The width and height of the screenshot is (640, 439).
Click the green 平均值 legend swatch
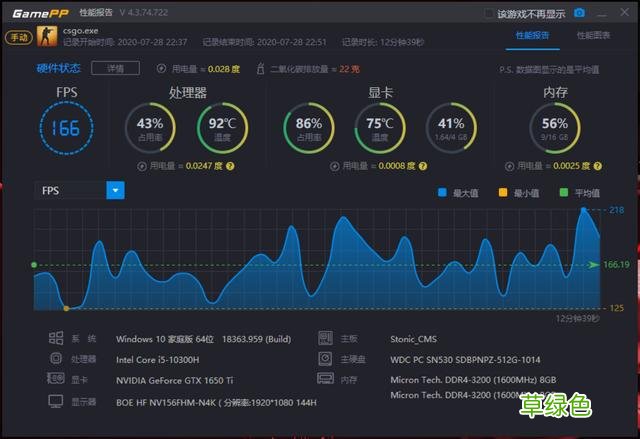564,193
